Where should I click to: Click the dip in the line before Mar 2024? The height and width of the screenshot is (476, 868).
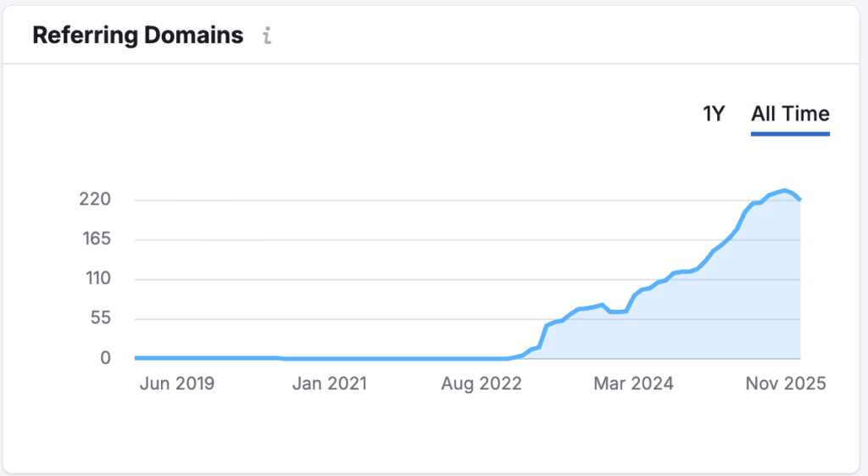[614, 312]
